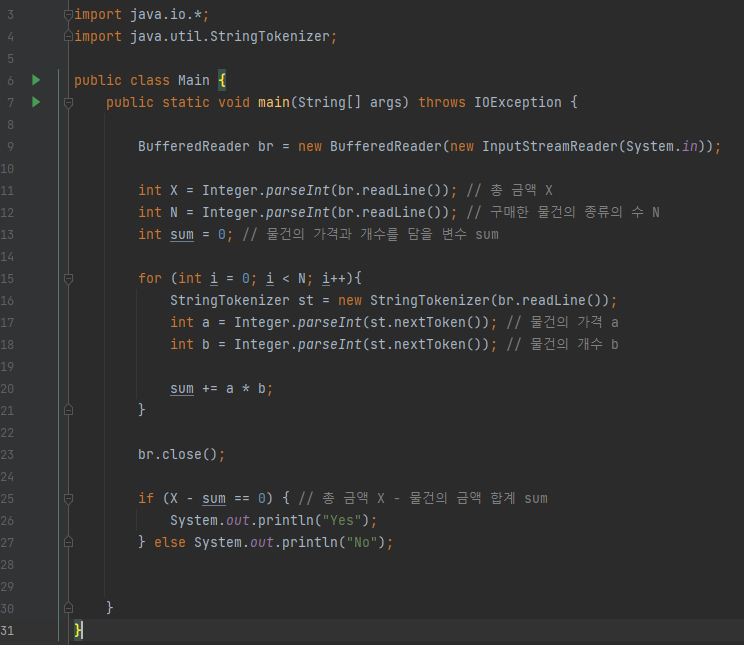Click 'String[] args' parameter in main
Screen dimensions: 744x645
point(350,102)
